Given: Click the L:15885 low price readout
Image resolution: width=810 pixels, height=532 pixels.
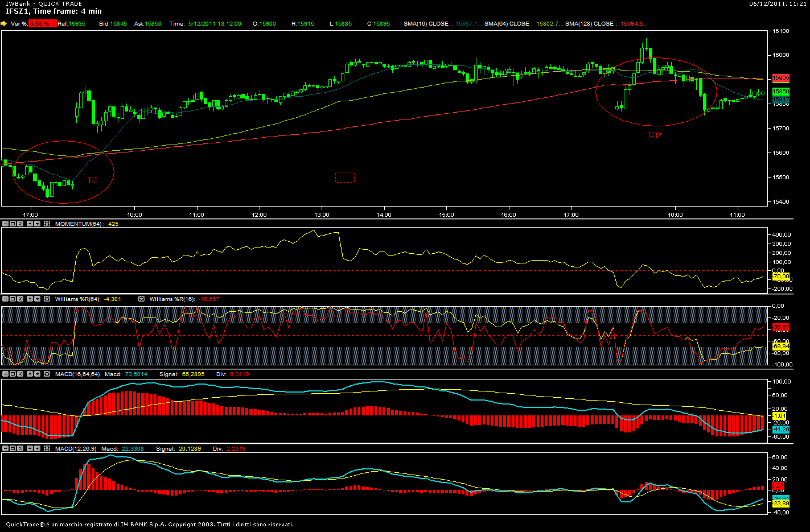Looking at the screenshot, I should (340, 24).
